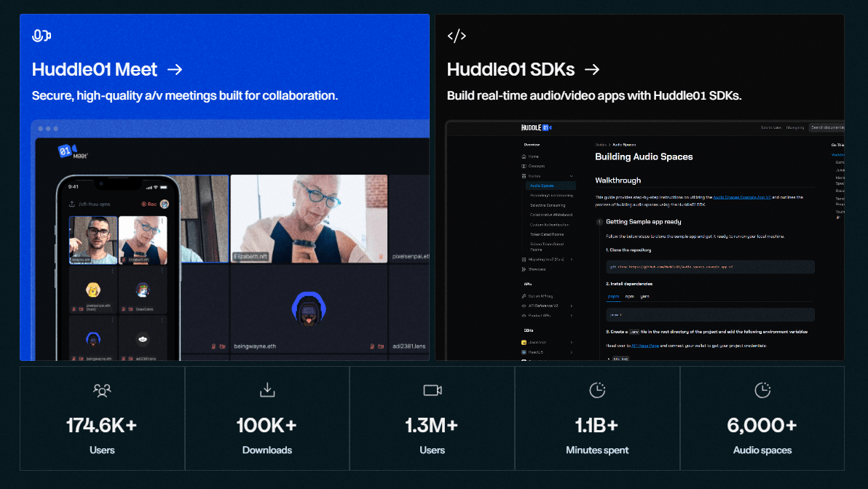Click the camera-off icon on beingwayne.eth desktop tile

[x=381, y=346]
